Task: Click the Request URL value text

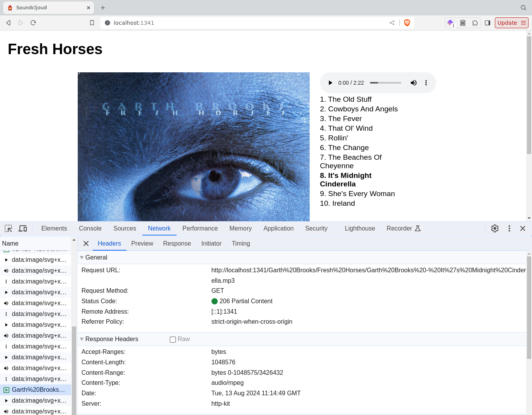Action: pos(368,275)
